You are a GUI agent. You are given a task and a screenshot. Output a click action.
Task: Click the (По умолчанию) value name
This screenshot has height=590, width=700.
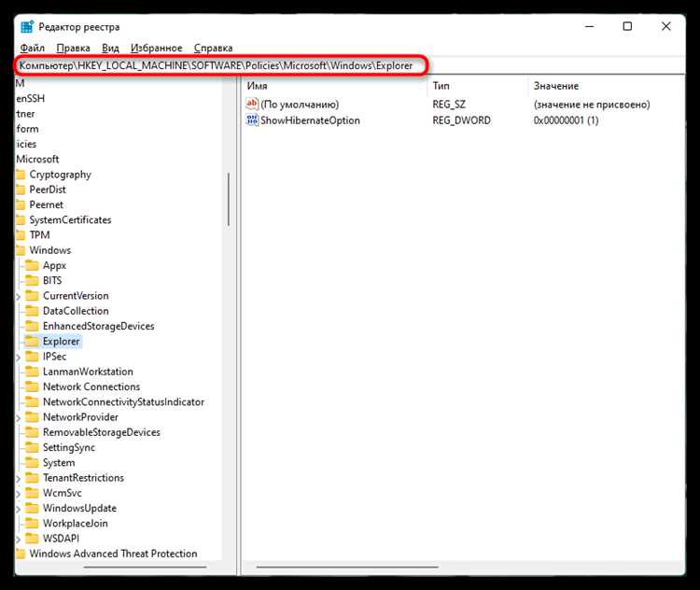click(x=300, y=104)
